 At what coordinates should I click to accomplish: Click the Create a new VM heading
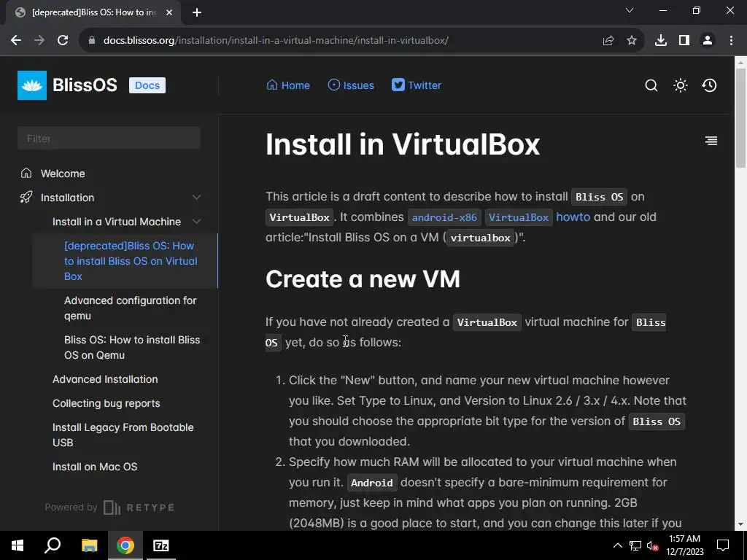(x=363, y=279)
